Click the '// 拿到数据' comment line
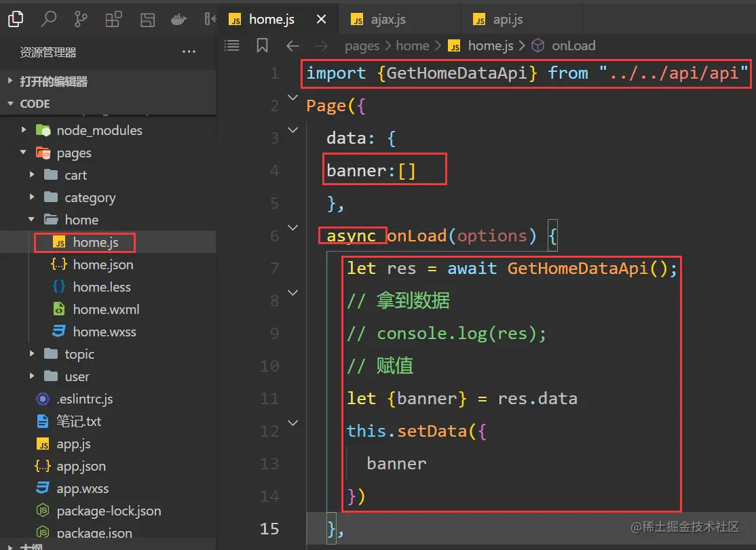Screen dimensions: 756x550 pos(398,300)
